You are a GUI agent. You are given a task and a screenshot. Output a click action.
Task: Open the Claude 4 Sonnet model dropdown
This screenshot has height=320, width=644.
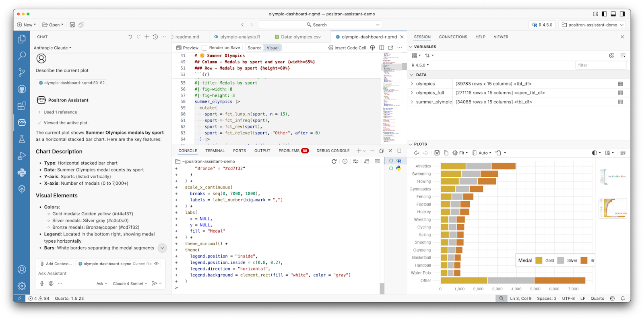click(x=130, y=284)
